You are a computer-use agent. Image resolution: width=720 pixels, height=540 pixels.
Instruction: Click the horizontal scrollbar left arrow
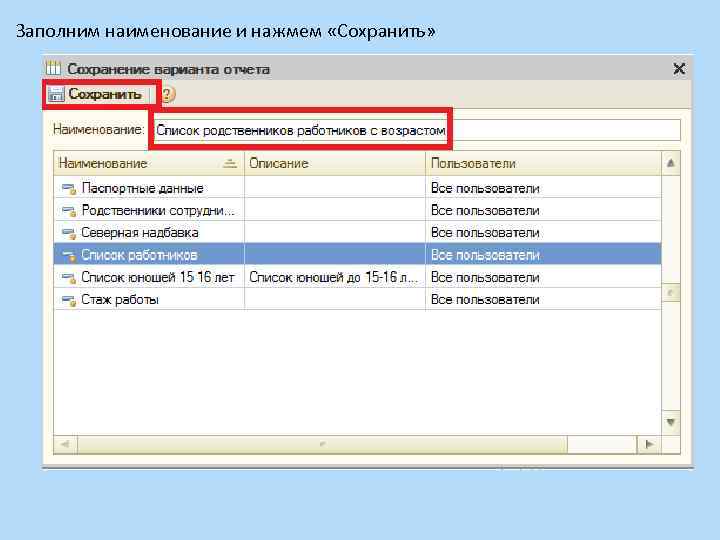(x=65, y=444)
